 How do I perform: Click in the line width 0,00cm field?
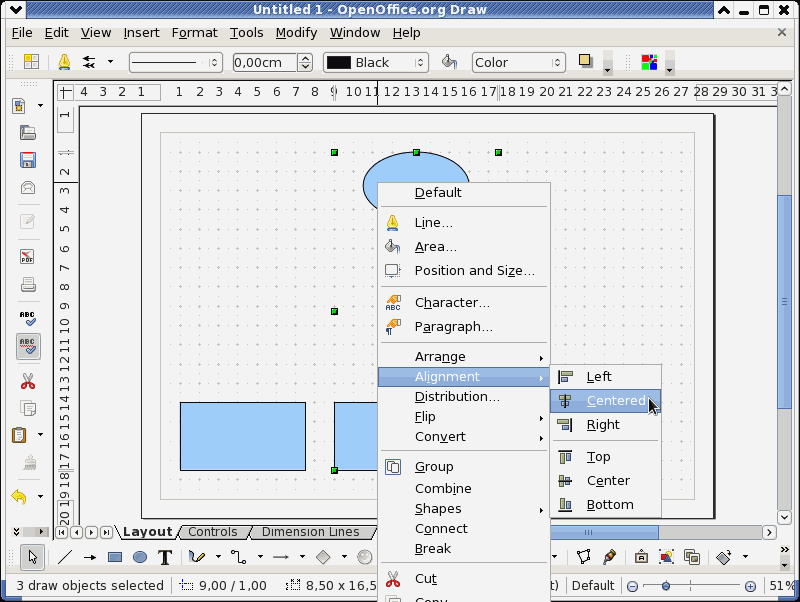click(x=265, y=62)
